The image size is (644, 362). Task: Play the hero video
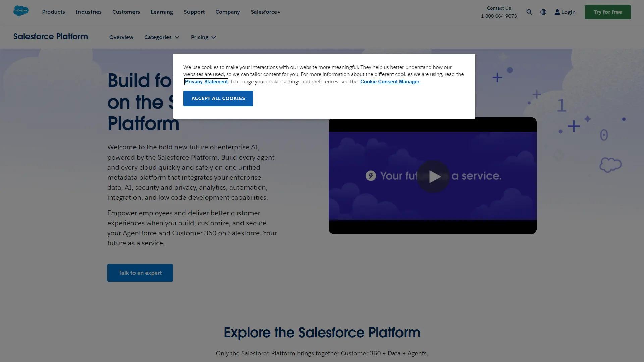(x=433, y=176)
